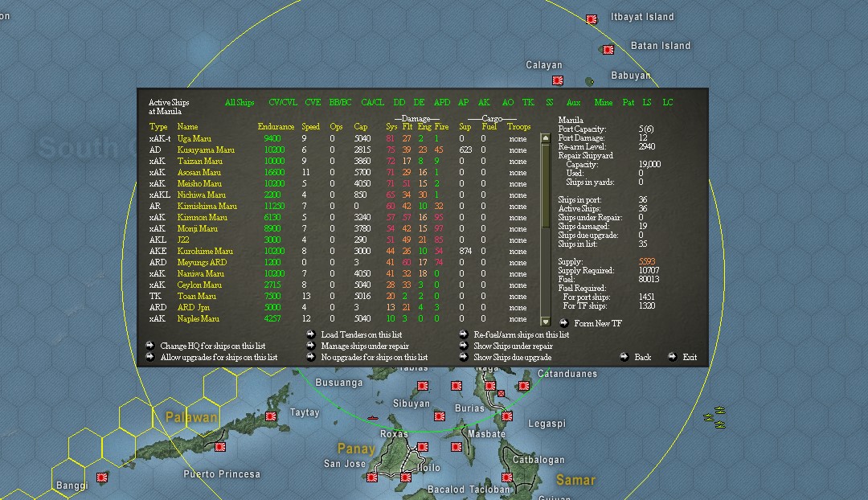Viewport: 868px width, 500px height.
Task: Click scroll down arrow of ship list
Action: tap(545, 322)
